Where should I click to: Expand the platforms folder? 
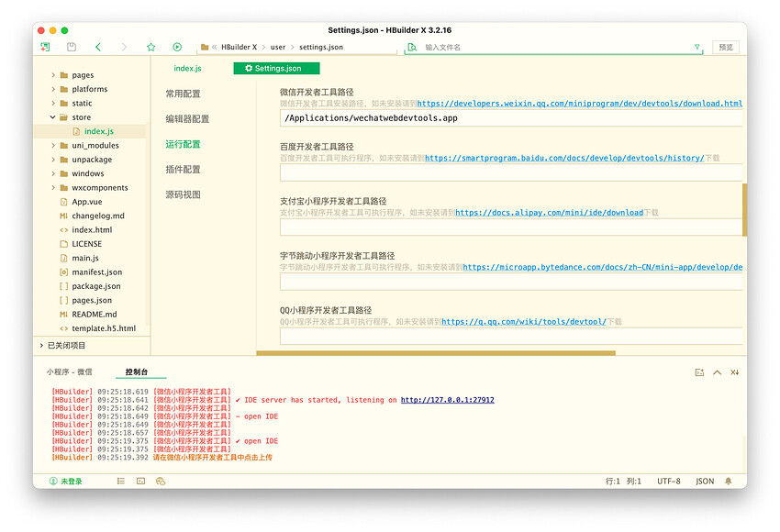pos(53,89)
